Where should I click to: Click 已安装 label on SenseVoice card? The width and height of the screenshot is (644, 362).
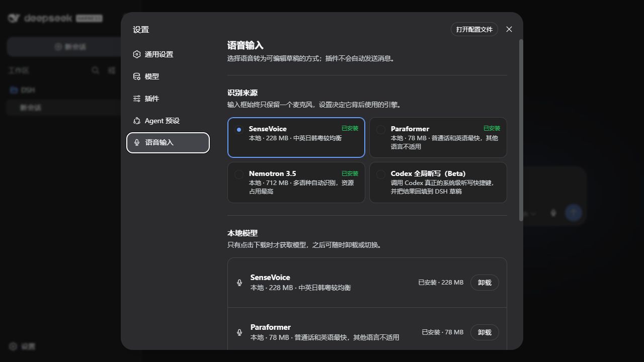[350, 128]
